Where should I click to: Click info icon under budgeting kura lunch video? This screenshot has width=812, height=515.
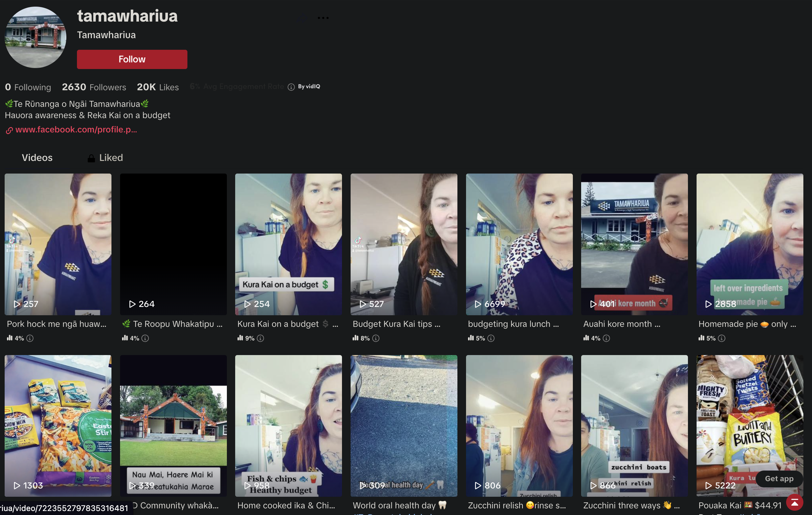tap(491, 338)
